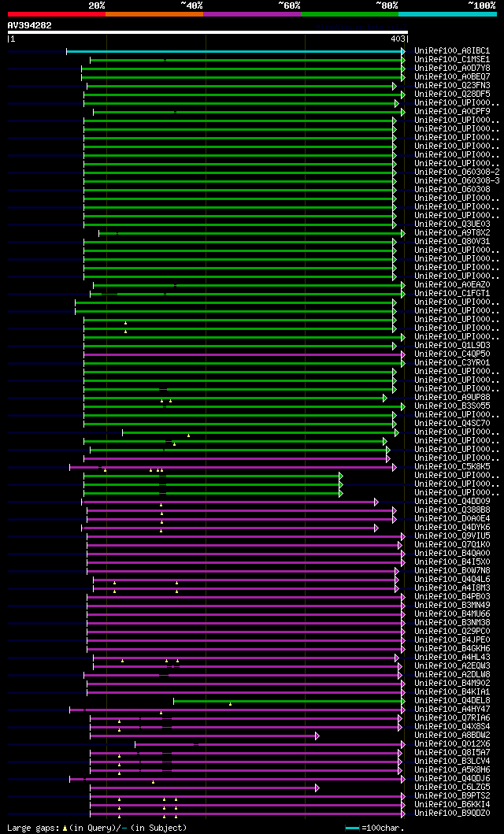Viewport: 504px width, 834px height.
Task: Click the short green alignment bar for UniRef100_Q4DEL8
Action: pyautogui.click(x=288, y=702)
